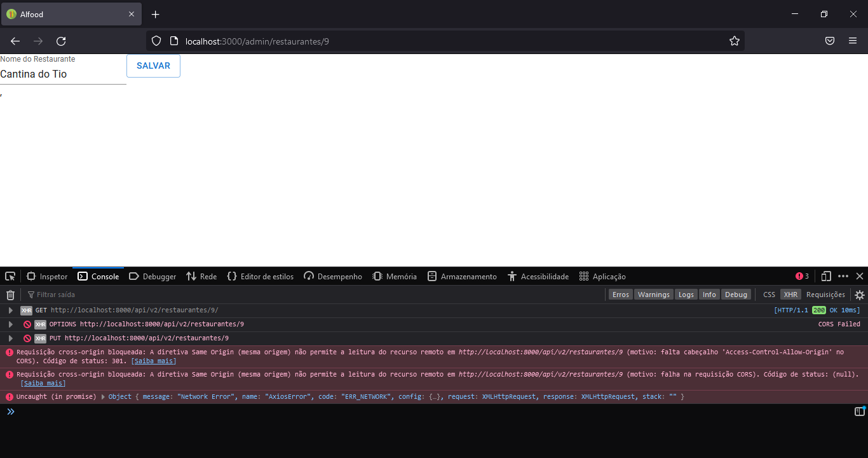Toggle the Logs filter button

coord(686,295)
